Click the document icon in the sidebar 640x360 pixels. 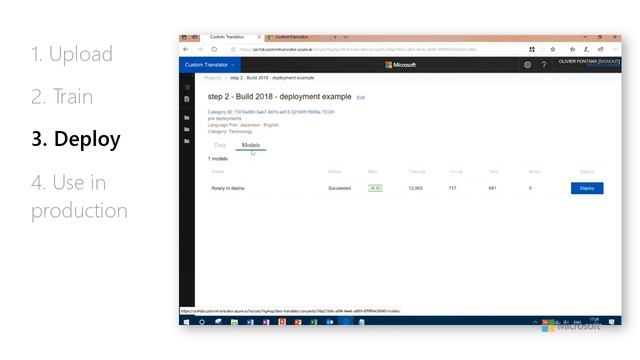187,99
